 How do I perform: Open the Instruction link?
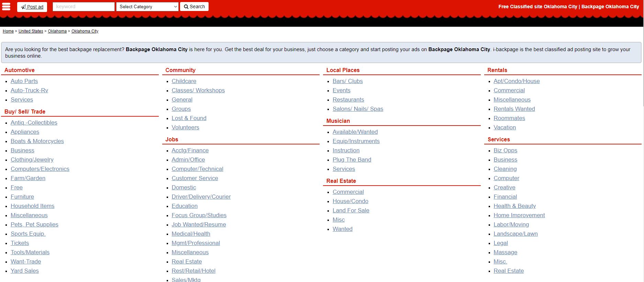[x=346, y=150]
